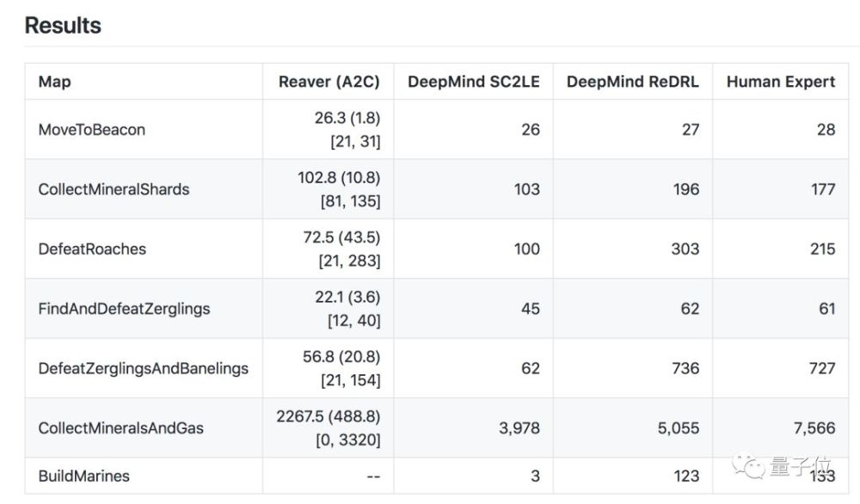This screenshot has width=860, height=504.
Task: Click the 7,566 Human Expert score
Action: pyautogui.click(x=814, y=428)
